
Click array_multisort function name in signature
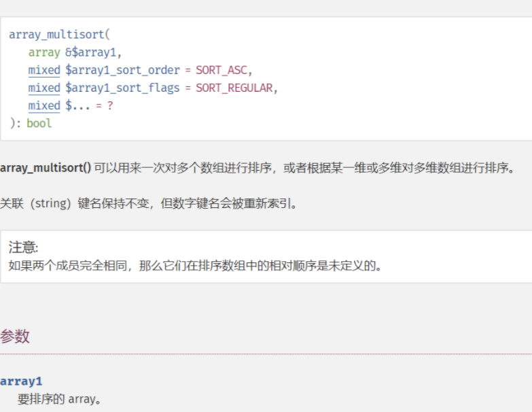click(56, 35)
